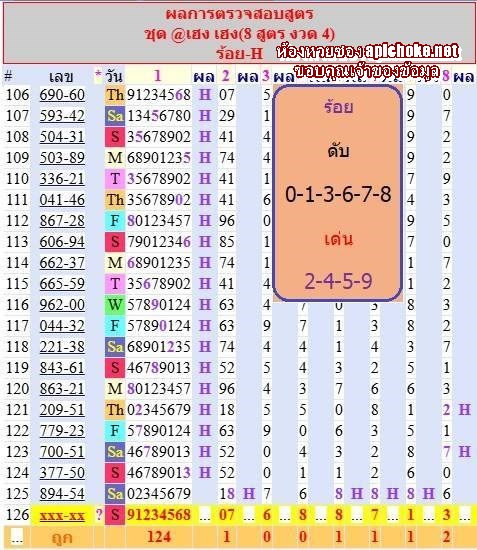Click the วัน column header

point(114,76)
